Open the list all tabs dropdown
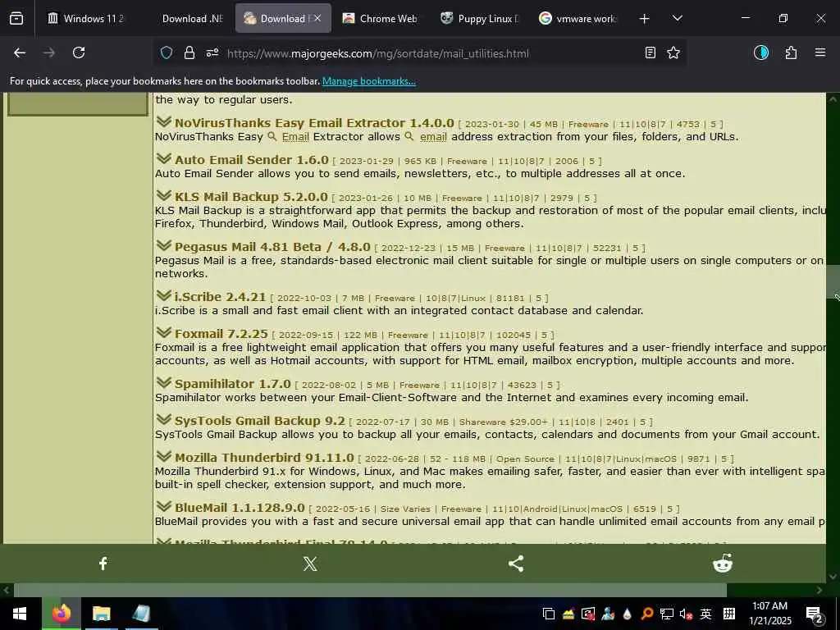Screen dimensions: 840x630 click(x=677, y=19)
